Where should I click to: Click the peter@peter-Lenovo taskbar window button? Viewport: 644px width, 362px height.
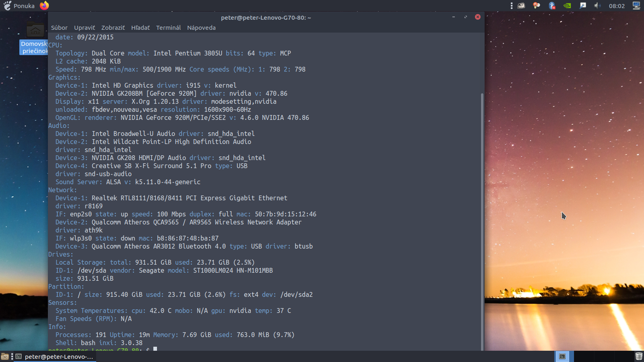pyautogui.click(x=55, y=356)
